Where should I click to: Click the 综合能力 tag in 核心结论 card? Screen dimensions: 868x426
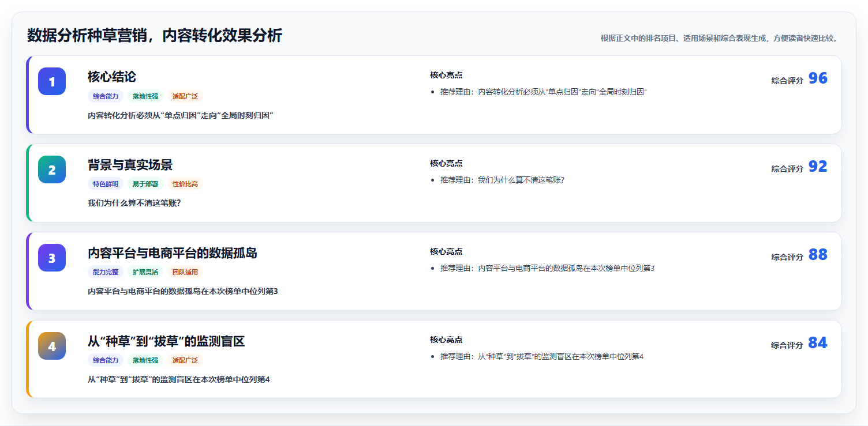tap(106, 96)
